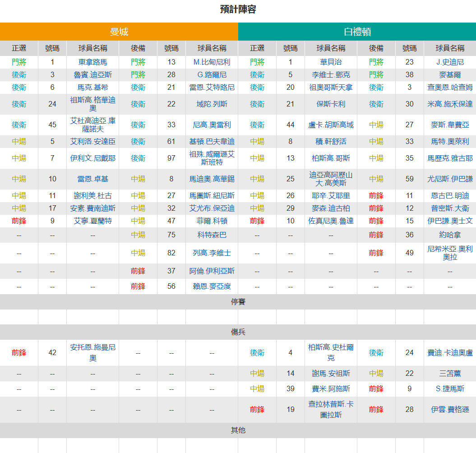Click injured player 安托恩.施曼尼奧
This screenshot has height=453, width=476.
tap(92, 353)
